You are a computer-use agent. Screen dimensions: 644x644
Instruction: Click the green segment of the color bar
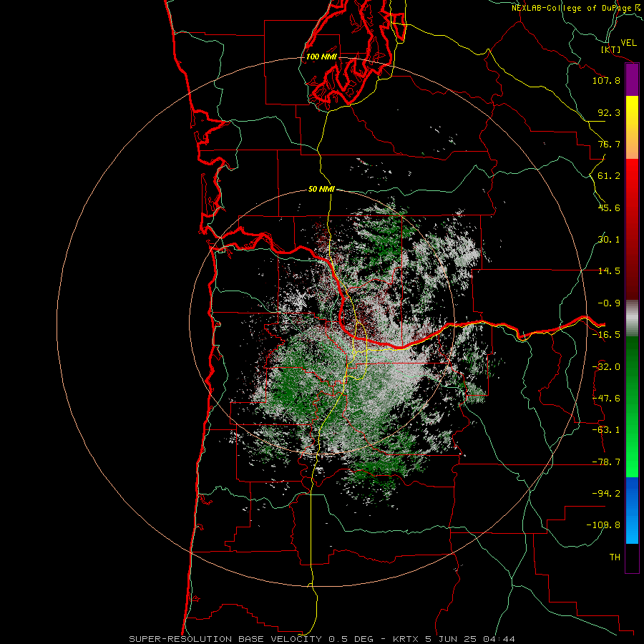pos(632,406)
